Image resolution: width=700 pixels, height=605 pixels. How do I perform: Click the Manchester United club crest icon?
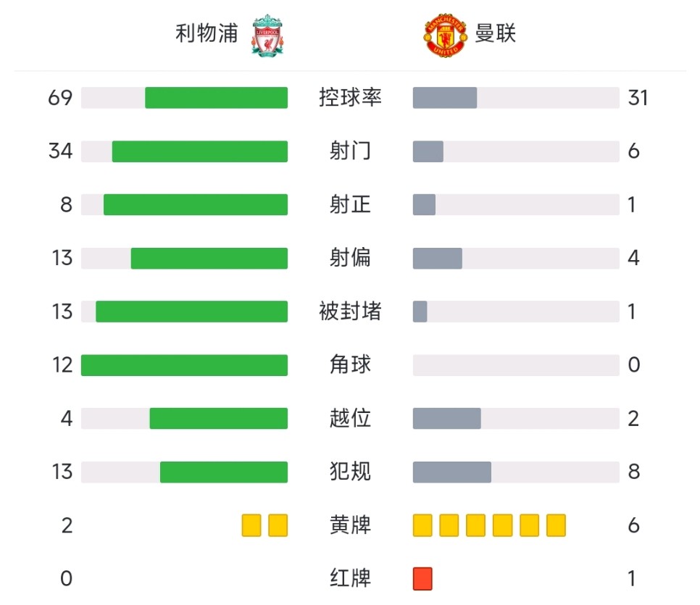(445, 36)
